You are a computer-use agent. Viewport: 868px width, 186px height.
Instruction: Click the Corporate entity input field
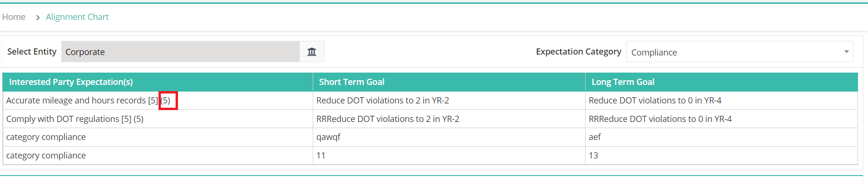click(x=180, y=52)
